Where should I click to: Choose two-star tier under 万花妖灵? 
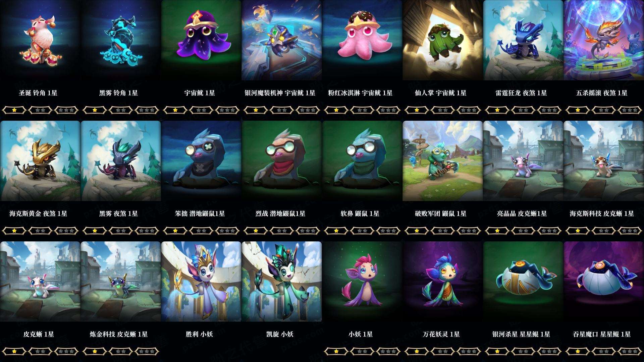click(x=443, y=351)
